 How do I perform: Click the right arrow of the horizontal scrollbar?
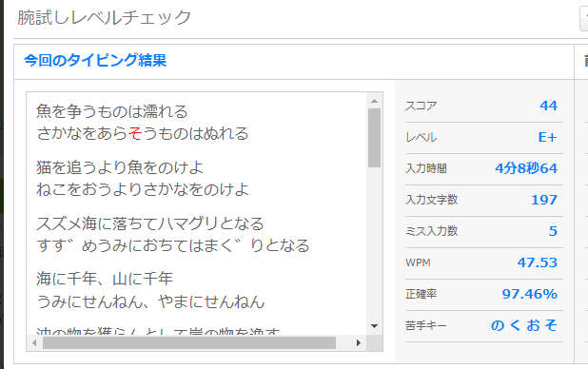(359, 342)
